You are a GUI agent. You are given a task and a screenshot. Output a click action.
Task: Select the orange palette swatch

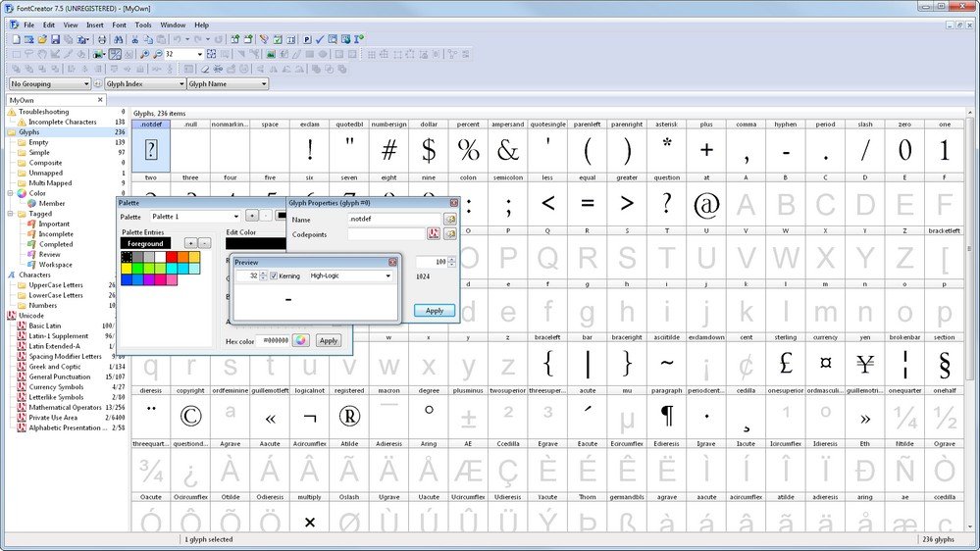(183, 257)
